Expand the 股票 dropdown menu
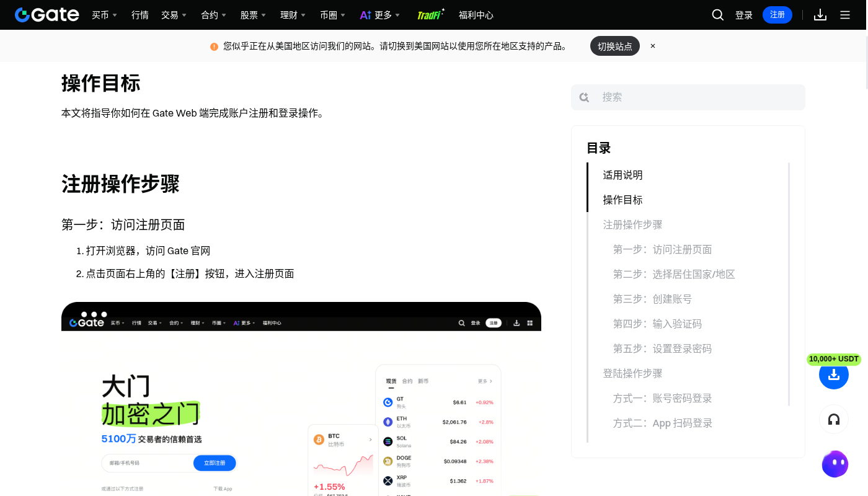This screenshot has width=868, height=496. (254, 15)
